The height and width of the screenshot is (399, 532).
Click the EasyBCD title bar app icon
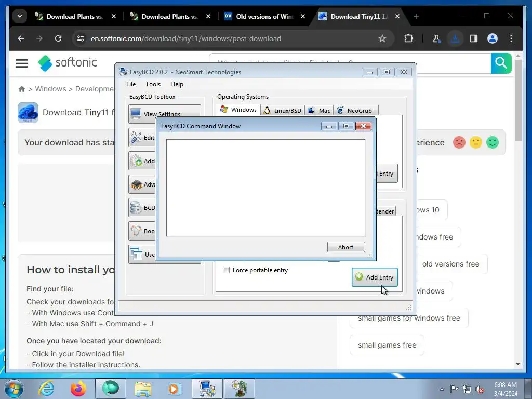123,72
